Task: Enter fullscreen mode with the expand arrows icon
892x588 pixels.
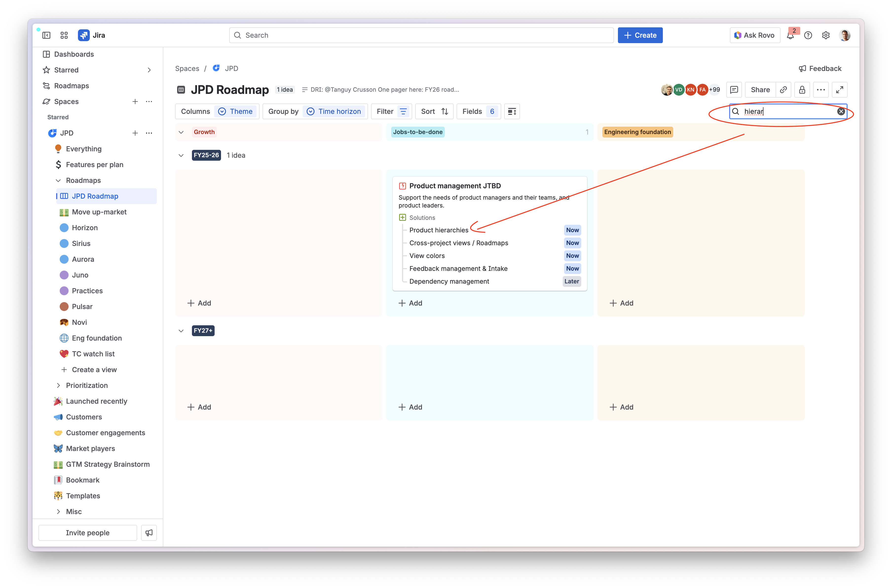Action: (x=839, y=90)
